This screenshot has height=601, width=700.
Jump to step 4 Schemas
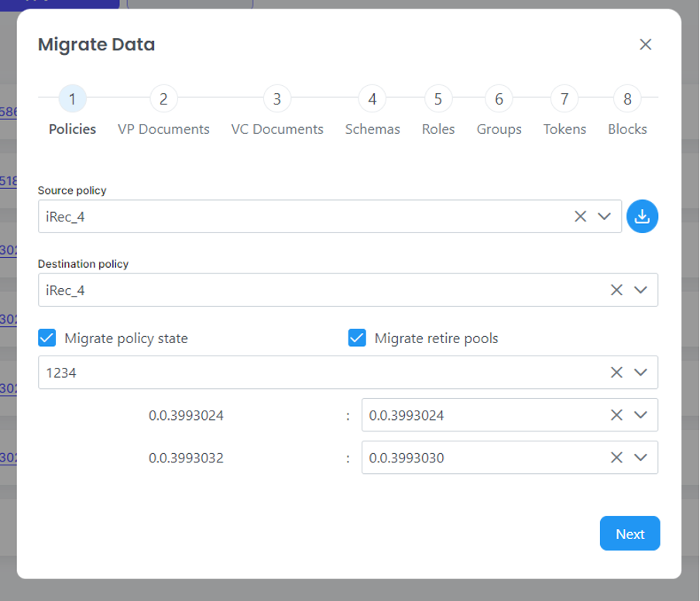coord(372,100)
